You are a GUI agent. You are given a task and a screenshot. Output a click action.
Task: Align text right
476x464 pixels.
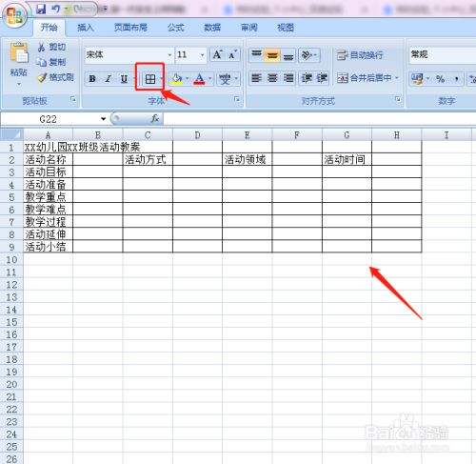point(288,78)
